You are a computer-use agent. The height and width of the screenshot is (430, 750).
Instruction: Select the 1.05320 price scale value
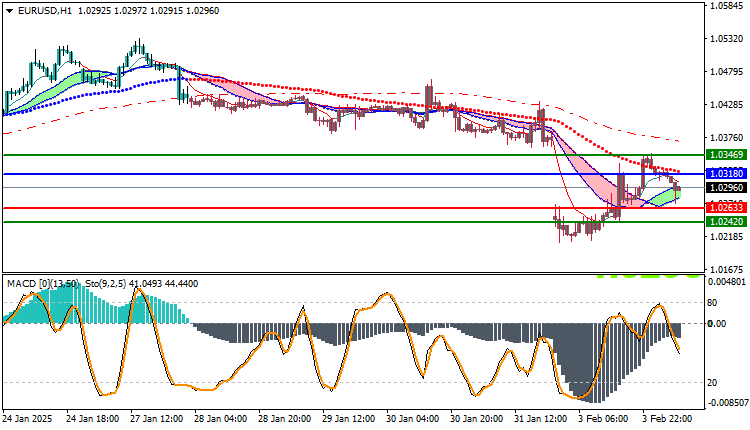727,39
